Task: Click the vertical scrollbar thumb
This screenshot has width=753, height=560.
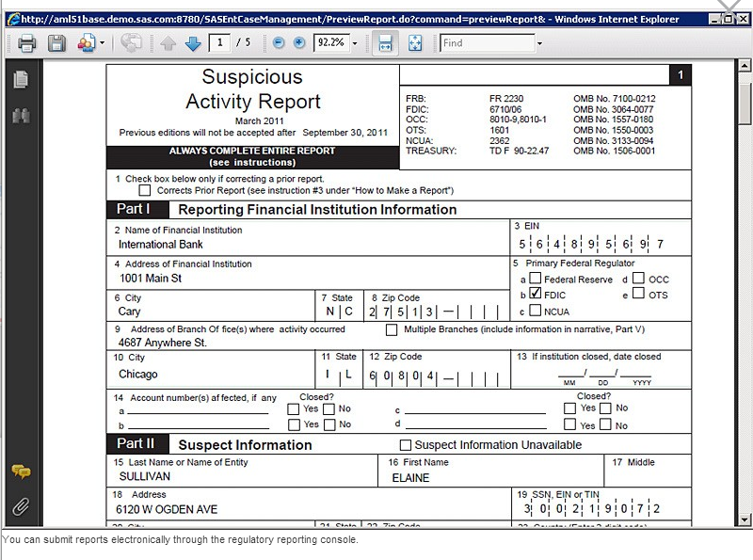Action: coord(744,103)
